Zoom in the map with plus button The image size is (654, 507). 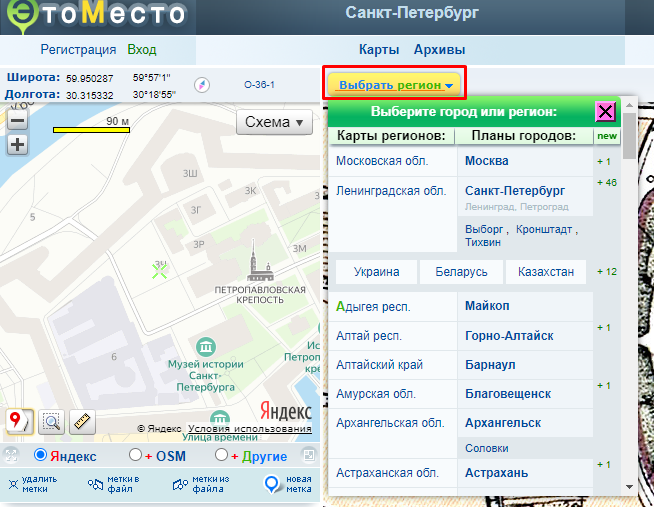coord(17,145)
